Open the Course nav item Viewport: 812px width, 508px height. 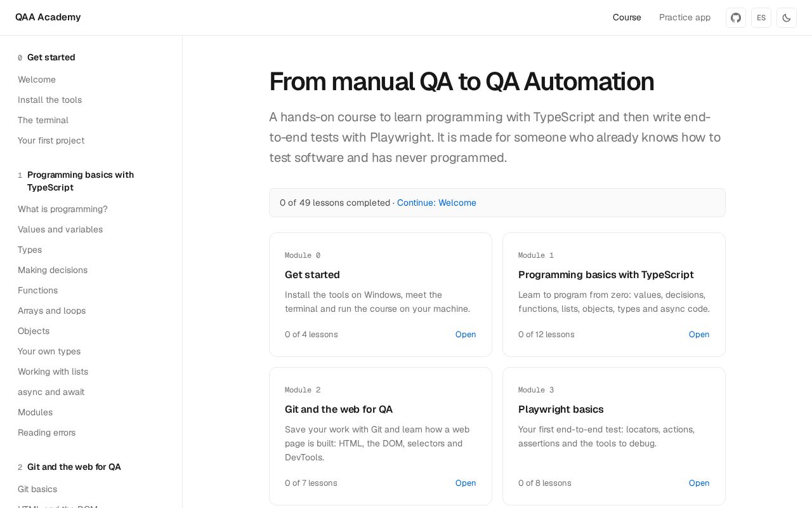pyautogui.click(x=627, y=17)
